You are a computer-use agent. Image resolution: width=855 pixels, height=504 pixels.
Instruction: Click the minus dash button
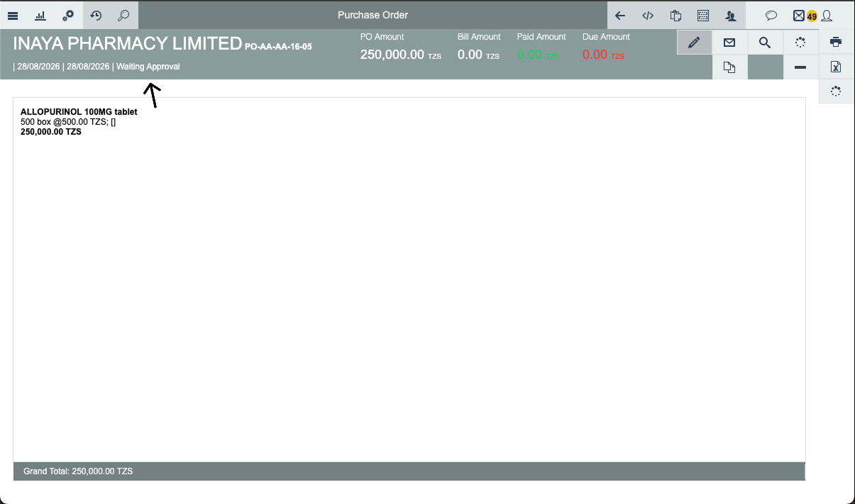(800, 67)
